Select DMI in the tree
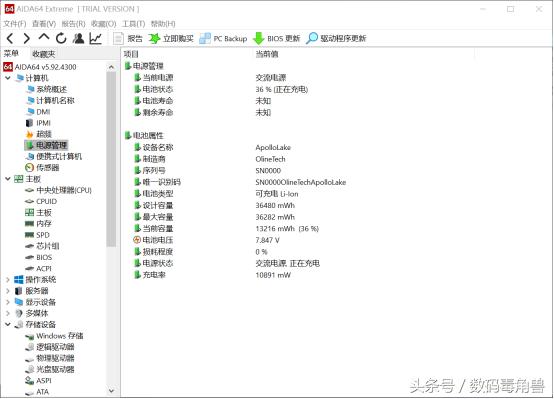554x399 pixels. coord(39,112)
